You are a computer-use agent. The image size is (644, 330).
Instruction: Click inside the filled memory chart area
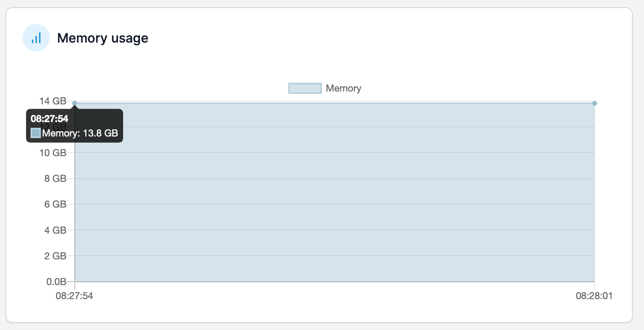coord(334,193)
